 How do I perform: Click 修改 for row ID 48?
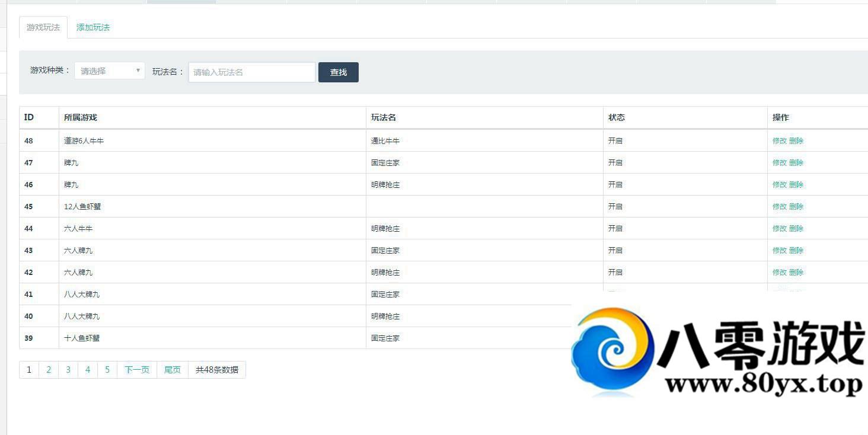pyautogui.click(x=779, y=141)
